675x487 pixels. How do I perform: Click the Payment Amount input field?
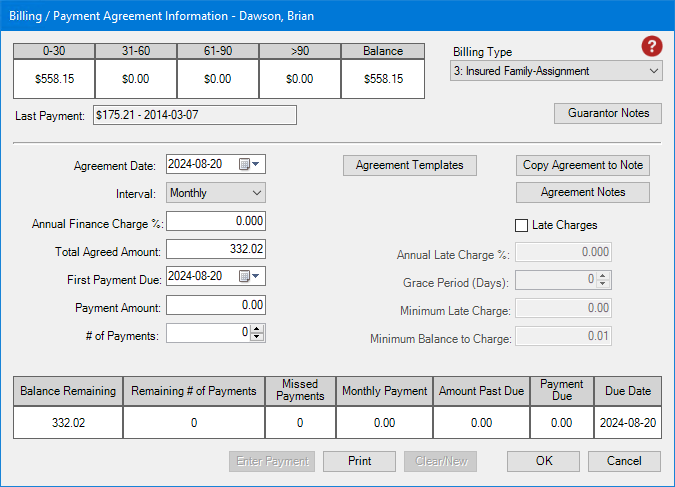tap(216, 305)
